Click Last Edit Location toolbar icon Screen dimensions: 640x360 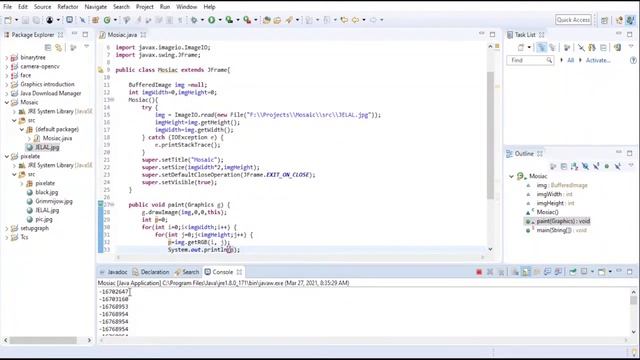click(x=344, y=20)
